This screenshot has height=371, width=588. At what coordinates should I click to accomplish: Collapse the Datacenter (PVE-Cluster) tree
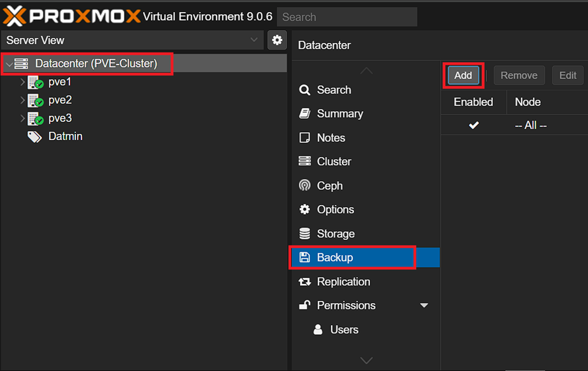click(9, 64)
